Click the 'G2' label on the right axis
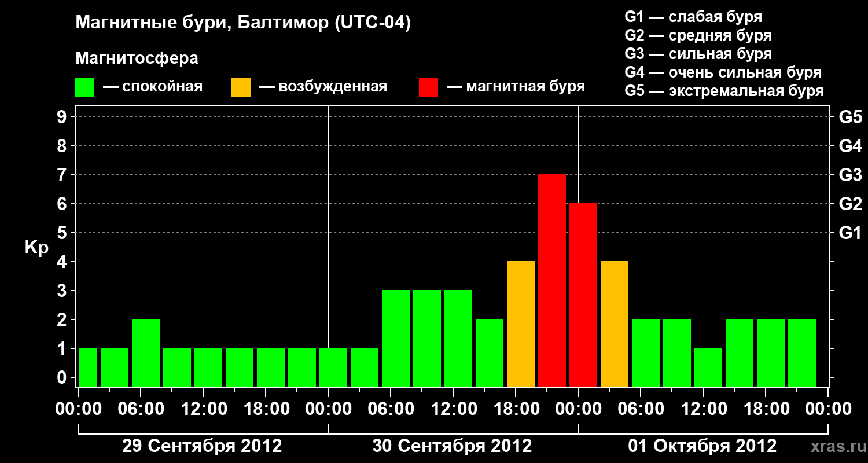 pyautogui.click(x=850, y=204)
